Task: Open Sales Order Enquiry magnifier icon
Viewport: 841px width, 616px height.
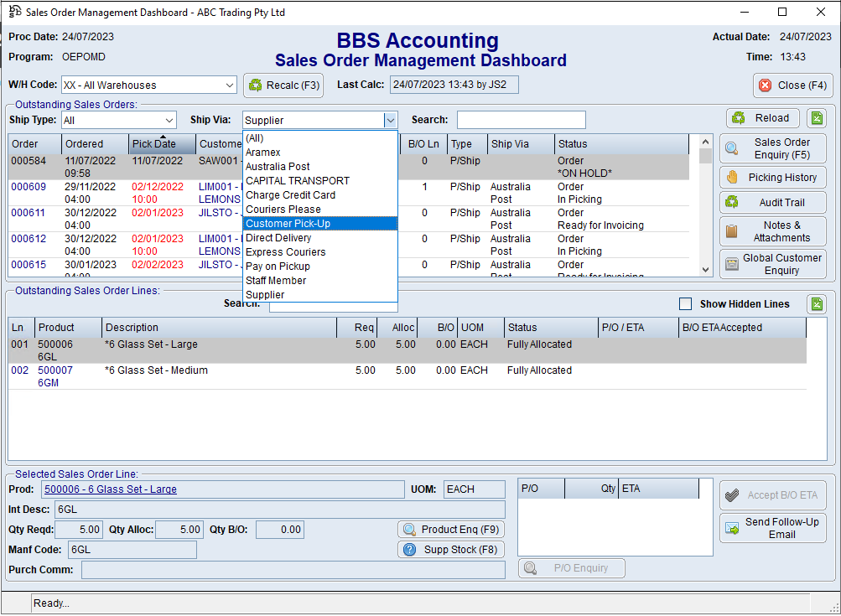Action: pos(732,148)
